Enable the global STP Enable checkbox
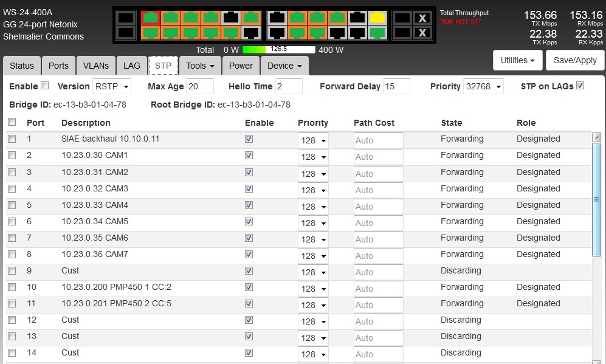This screenshot has width=606, height=364. [45, 86]
